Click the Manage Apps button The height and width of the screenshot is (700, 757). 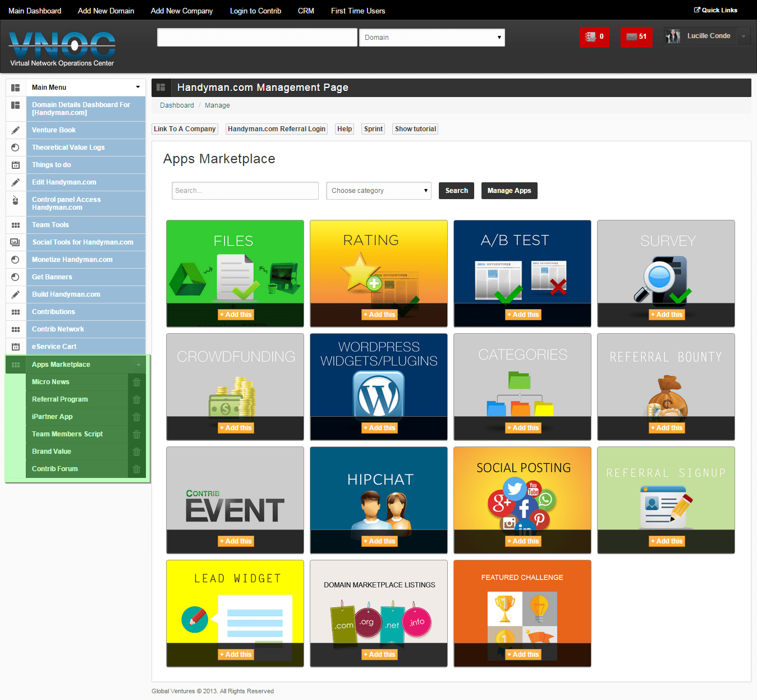click(510, 191)
